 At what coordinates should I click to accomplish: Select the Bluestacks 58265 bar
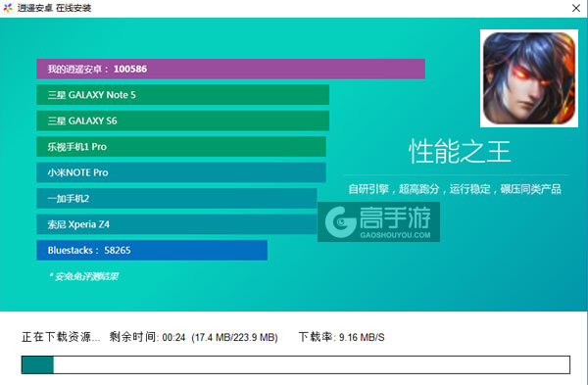(x=152, y=250)
